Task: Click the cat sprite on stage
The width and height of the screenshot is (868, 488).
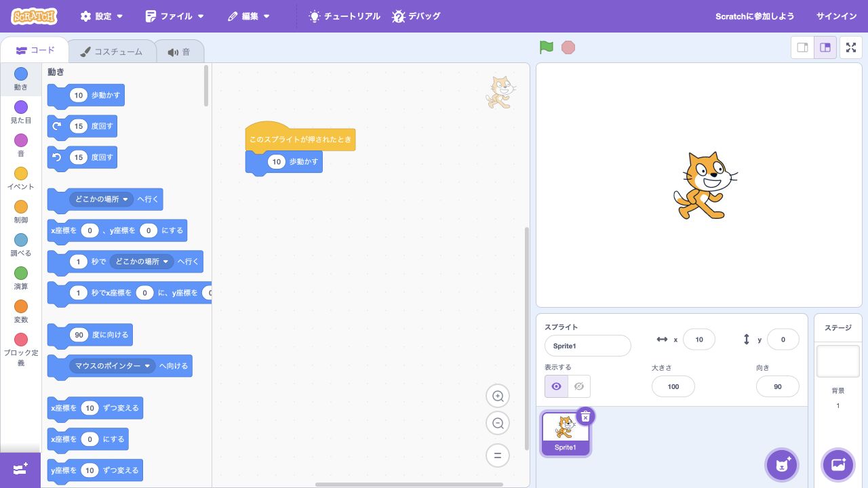Action: click(705, 186)
